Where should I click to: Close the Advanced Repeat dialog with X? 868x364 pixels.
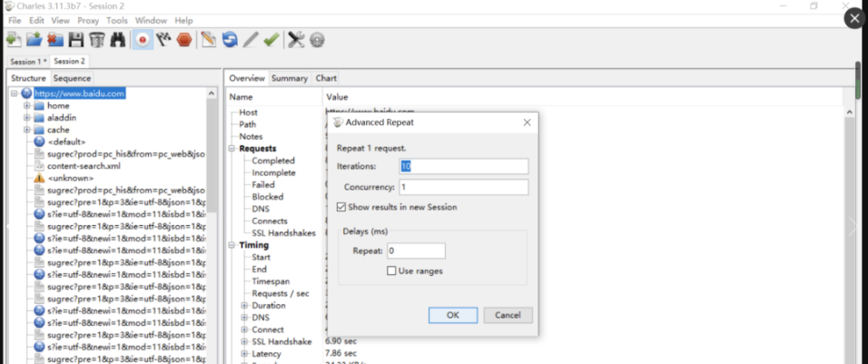click(527, 123)
